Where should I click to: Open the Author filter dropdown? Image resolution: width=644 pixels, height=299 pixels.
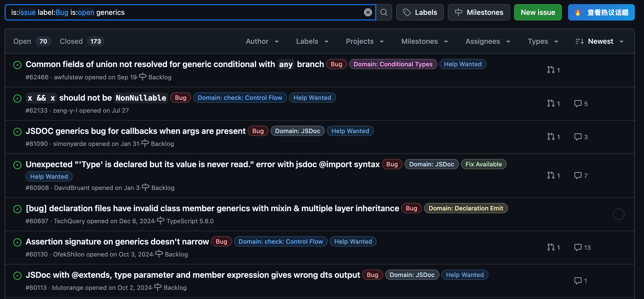[262, 41]
